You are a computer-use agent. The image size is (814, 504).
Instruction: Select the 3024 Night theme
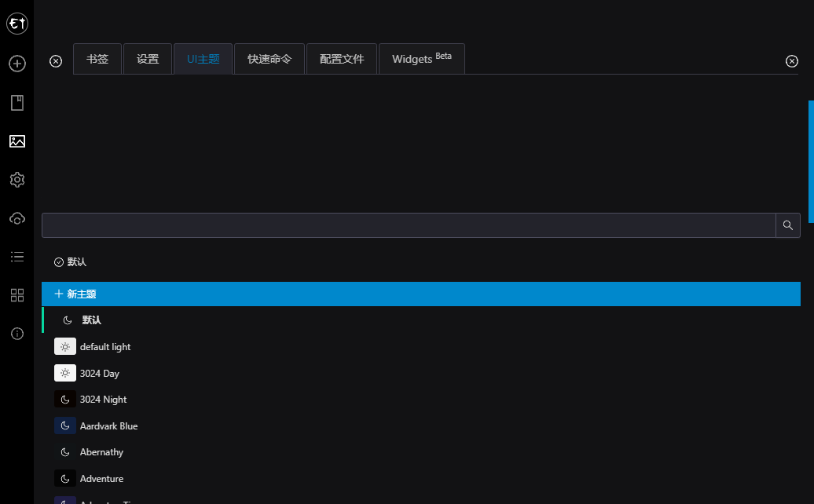click(x=102, y=399)
